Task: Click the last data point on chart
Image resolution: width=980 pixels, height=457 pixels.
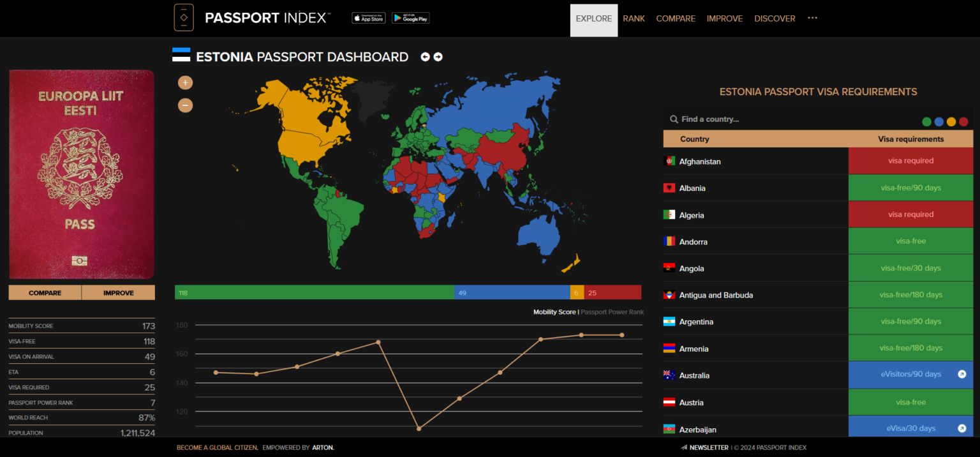Action: click(x=622, y=335)
